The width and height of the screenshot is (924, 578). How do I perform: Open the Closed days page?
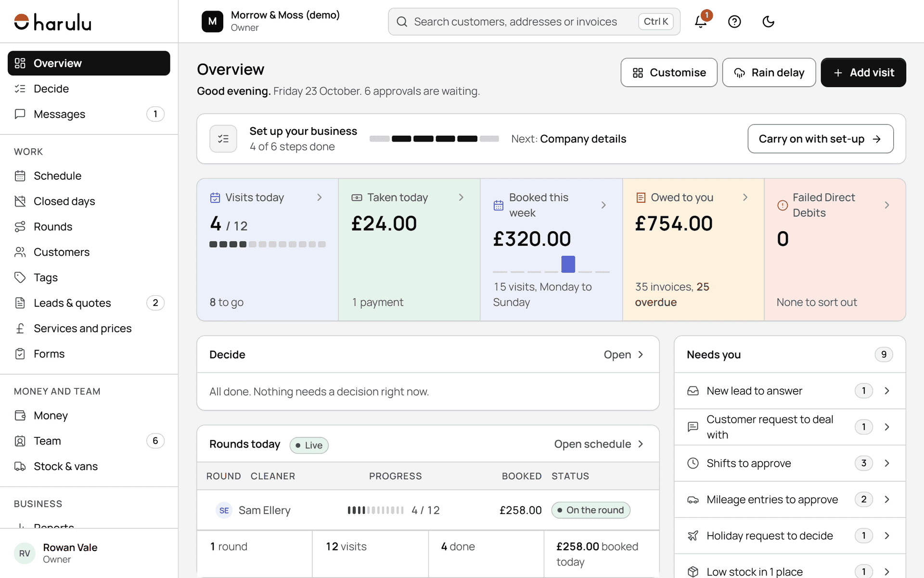pos(89,201)
